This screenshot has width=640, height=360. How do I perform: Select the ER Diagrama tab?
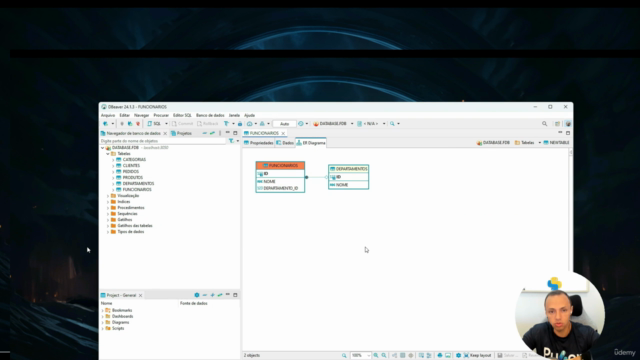point(311,143)
